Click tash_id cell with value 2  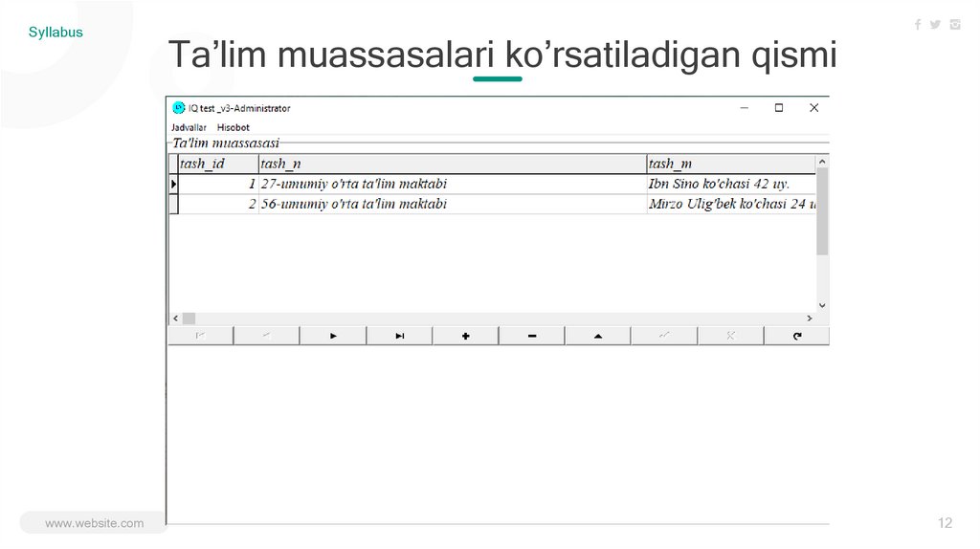218,204
